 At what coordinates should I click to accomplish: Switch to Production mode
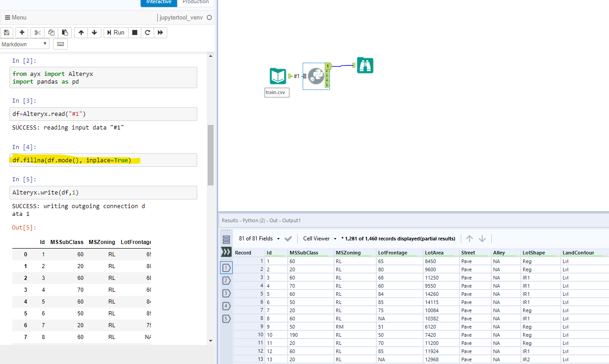[x=196, y=2]
